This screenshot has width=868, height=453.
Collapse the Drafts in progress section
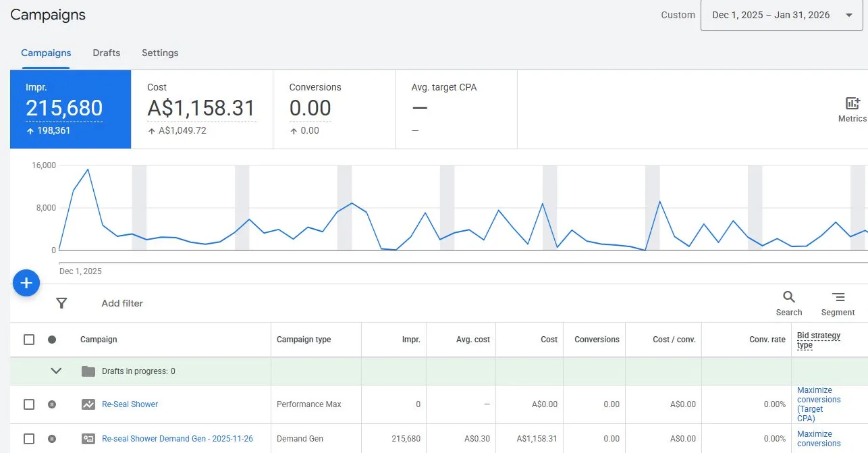(57, 371)
